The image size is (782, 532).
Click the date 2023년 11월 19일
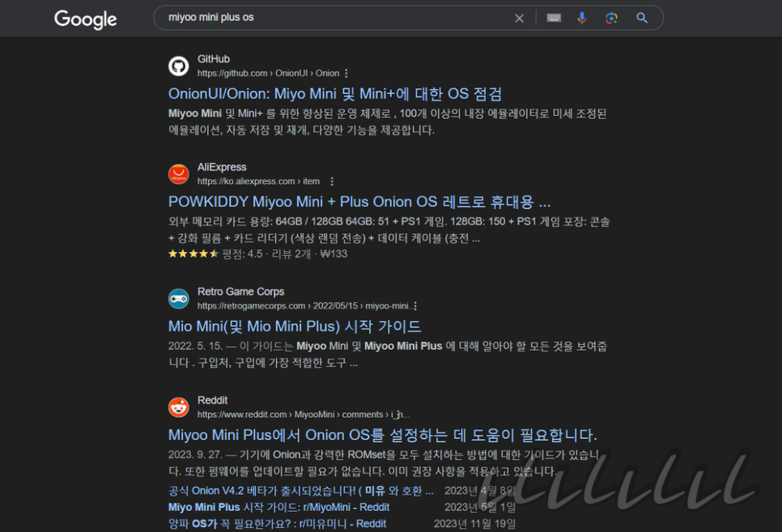474,524
